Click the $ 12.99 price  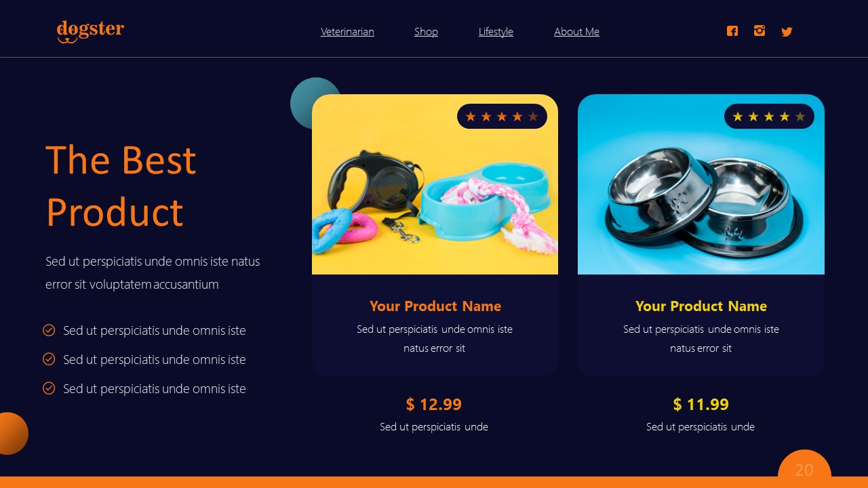point(434,405)
